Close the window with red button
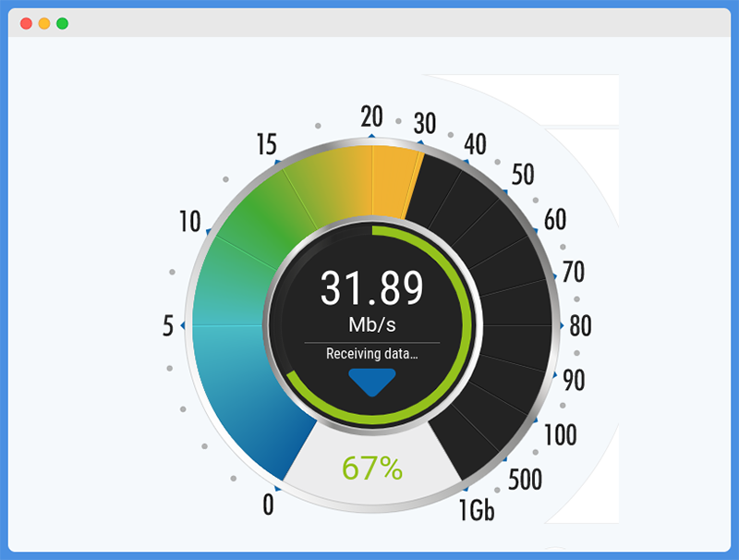This screenshot has height=560, width=739. [27, 24]
